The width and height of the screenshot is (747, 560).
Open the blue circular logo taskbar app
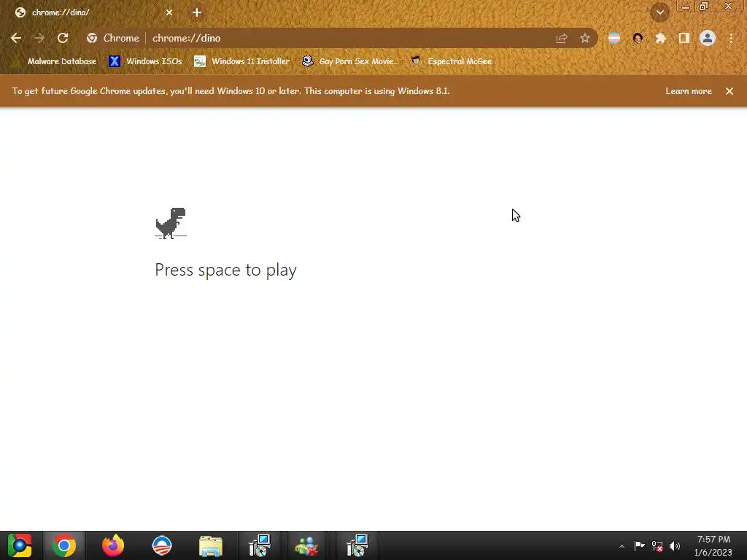(162, 545)
